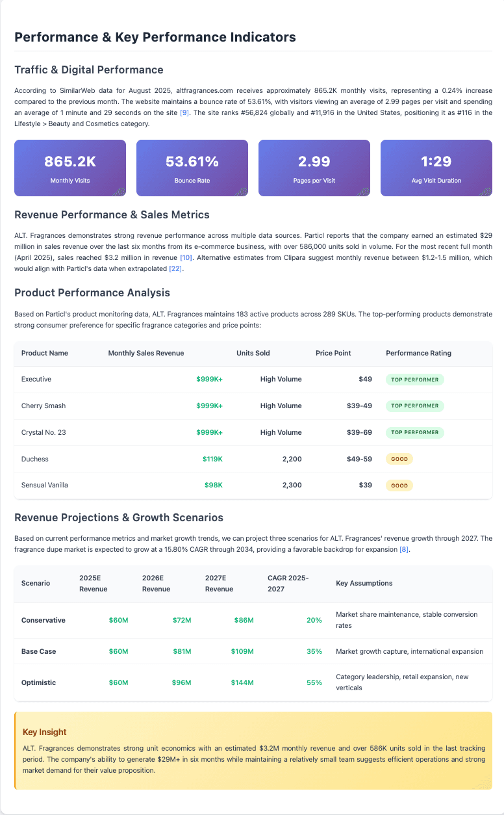The height and width of the screenshot is (815, 504).
Task: Select the 1:29 Avg Visit Duration card
Action: pyautogui.click(x=436, y=168)
